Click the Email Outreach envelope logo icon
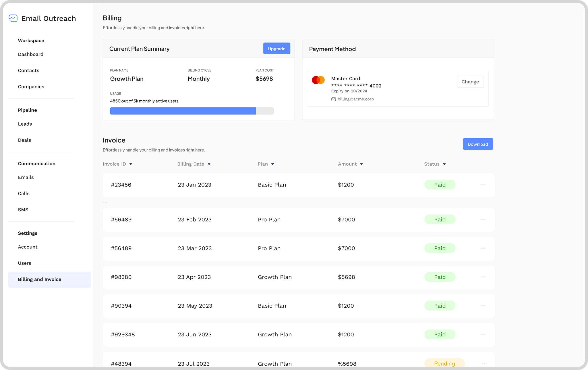 click(12, 18)
